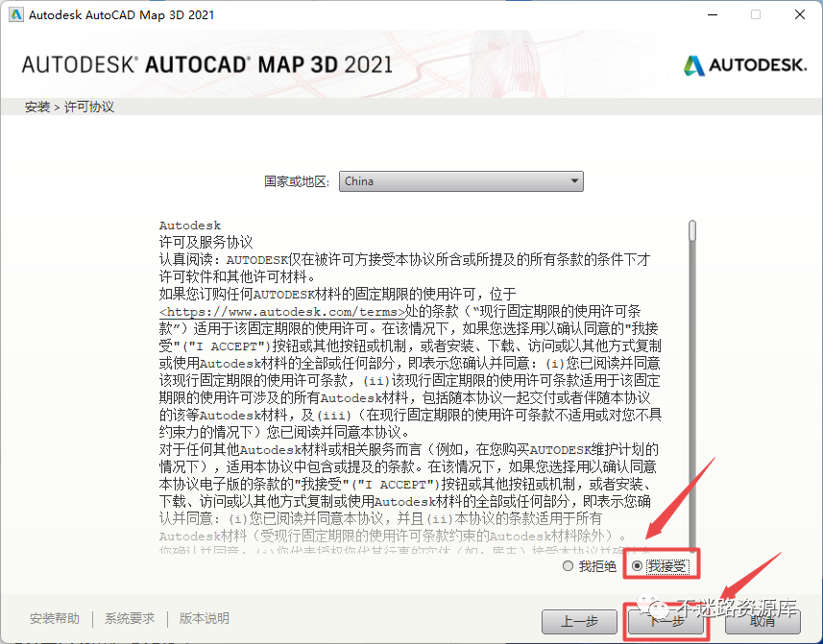Click the 安装 breadcrumb text
823x644 pixels.
click(37, 107)
